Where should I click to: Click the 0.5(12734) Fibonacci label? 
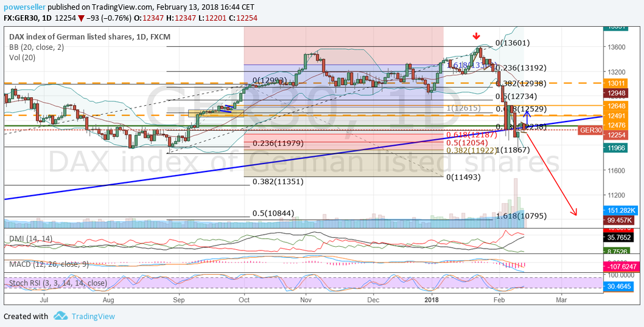click(x=516, y=97)
